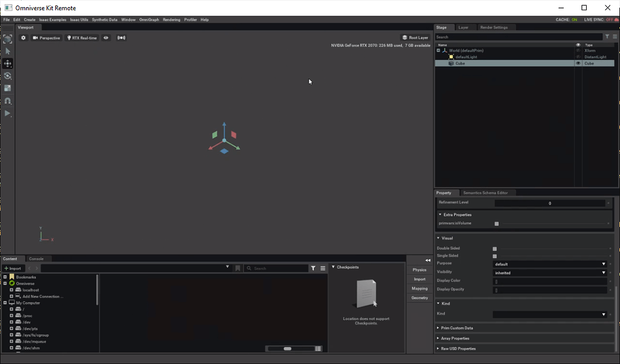The height and width of the screenshot is (364, 620).
Task: Toggle visibility eye of the Cube prim
Action: point(578,63)
